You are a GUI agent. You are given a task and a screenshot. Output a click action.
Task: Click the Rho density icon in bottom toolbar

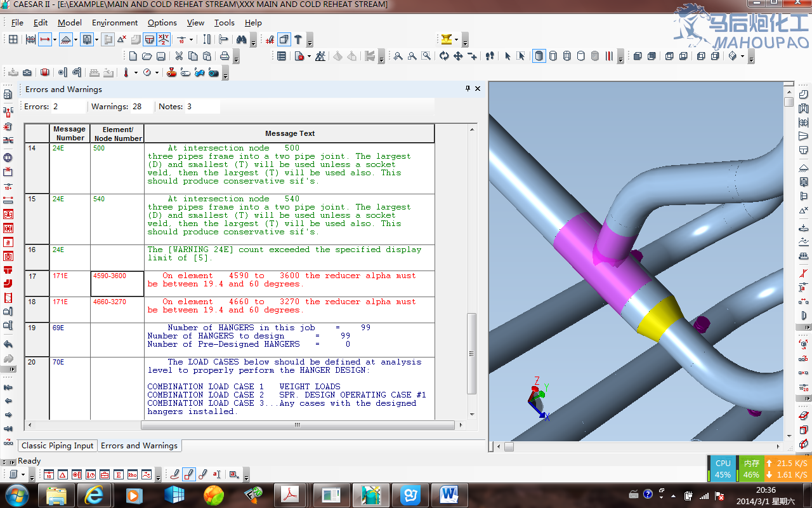click(133, 474)
